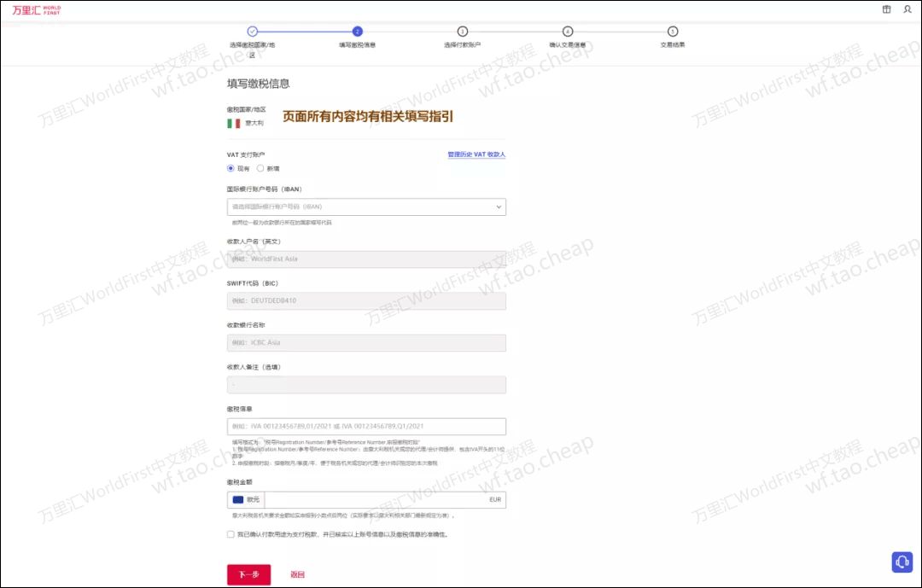Click step 3 circle 选择付款账户
The image size is (922, 588).
pyautogui.click(x=462, y=32)
